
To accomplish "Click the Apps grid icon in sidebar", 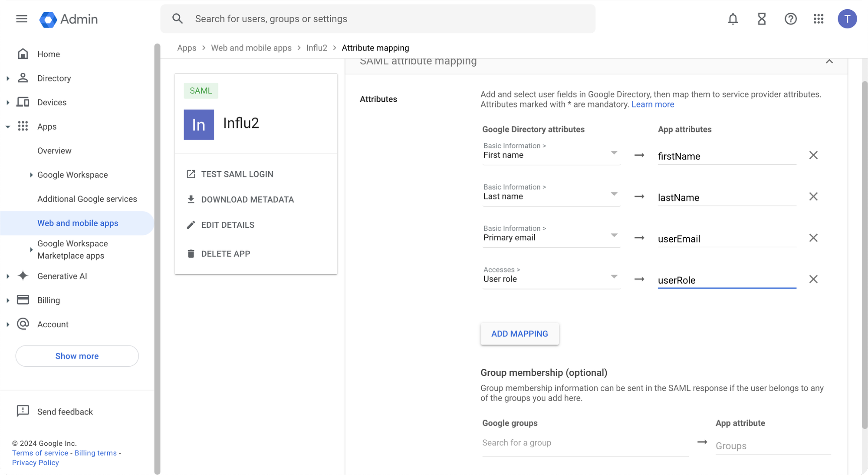I will coord(23,126).
